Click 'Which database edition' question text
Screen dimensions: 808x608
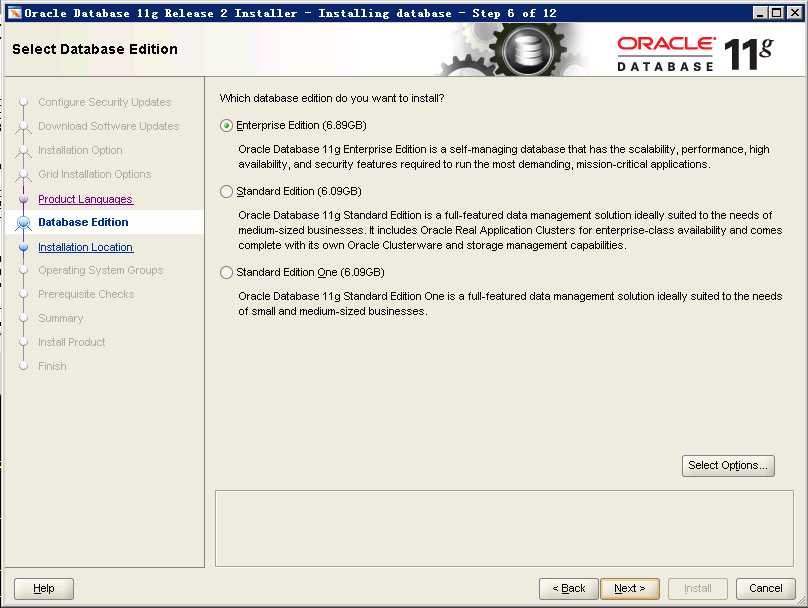[x=332, y=98]
